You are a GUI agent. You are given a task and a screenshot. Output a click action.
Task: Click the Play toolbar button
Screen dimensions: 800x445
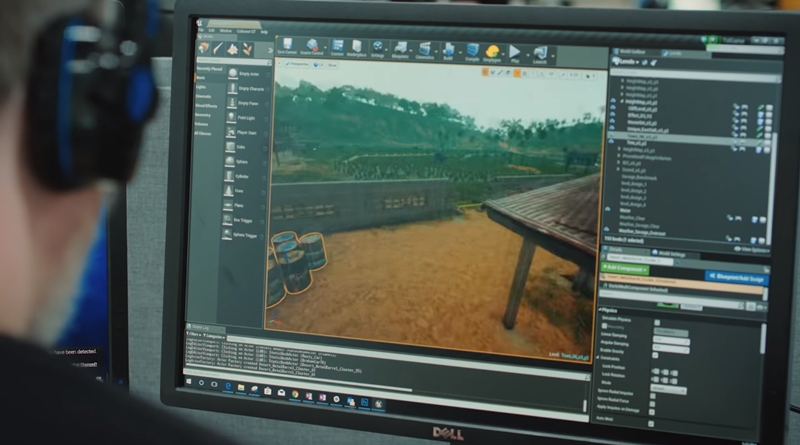click(515, 52)
